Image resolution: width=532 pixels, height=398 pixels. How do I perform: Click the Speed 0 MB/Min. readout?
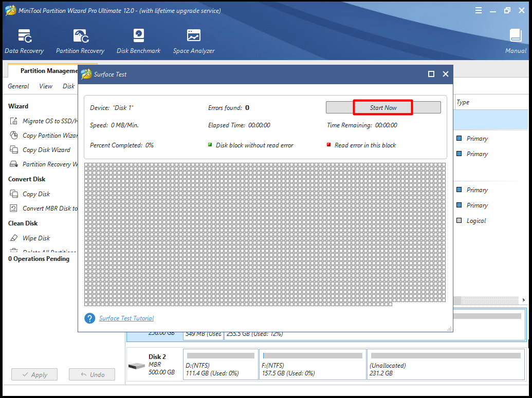[x=114, y=125]
